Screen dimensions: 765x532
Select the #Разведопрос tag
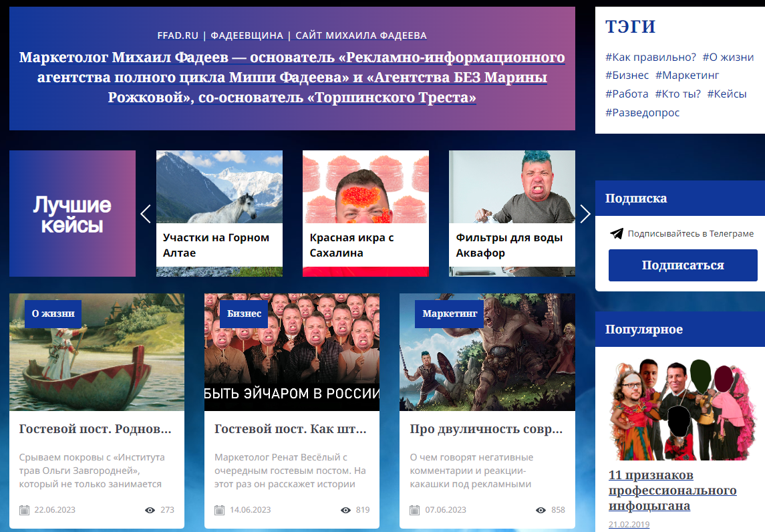[x=642, y=112]
